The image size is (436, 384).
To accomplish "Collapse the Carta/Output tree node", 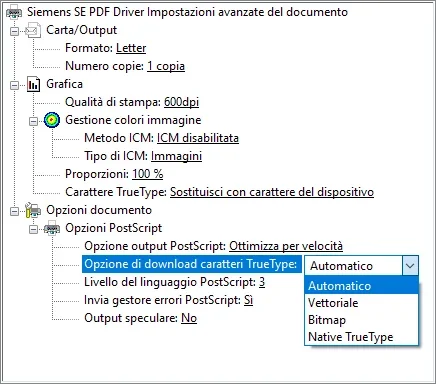I will point(14,31).
